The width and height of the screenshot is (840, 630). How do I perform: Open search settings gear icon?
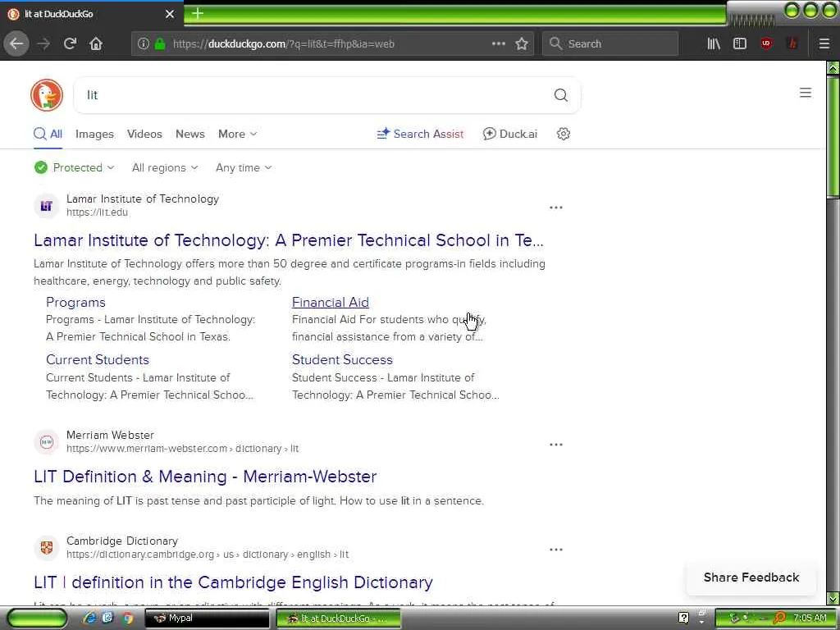563,134
